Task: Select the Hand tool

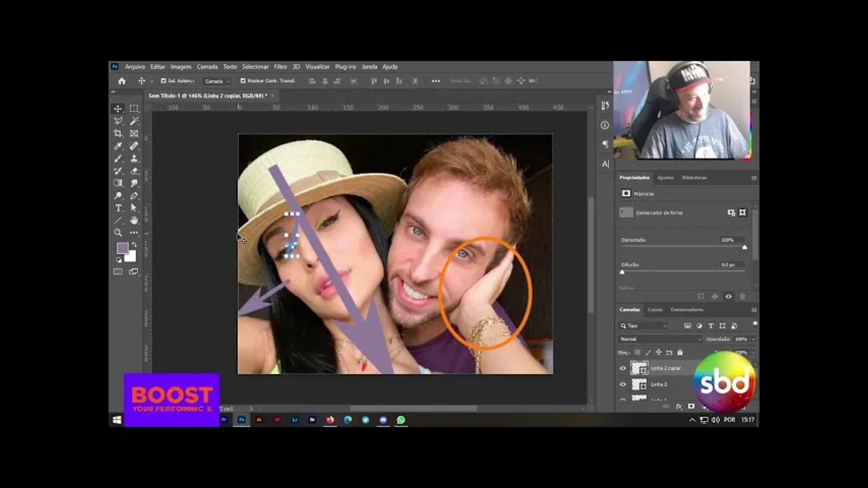Action: [134, 220]
